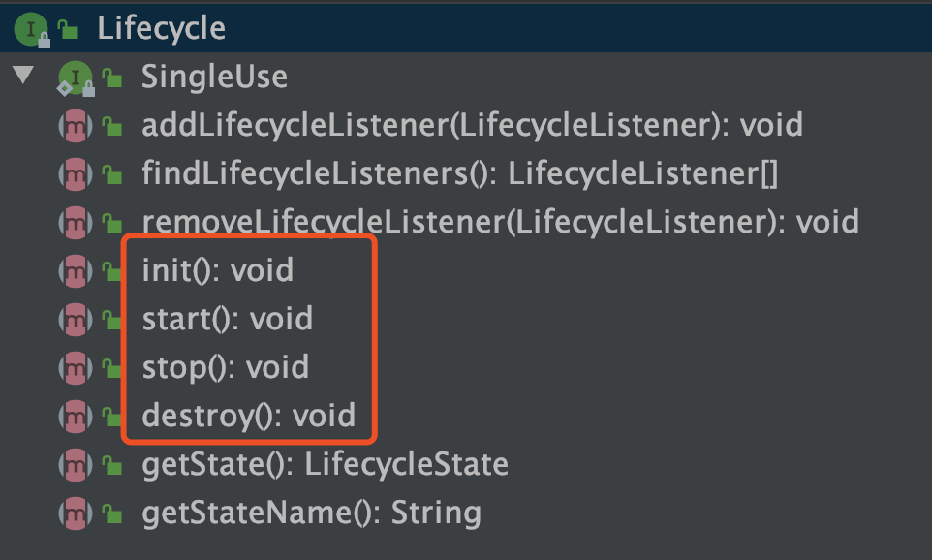Select the init(): void method
The image size is (932, 560).
[x=218, y=270]
